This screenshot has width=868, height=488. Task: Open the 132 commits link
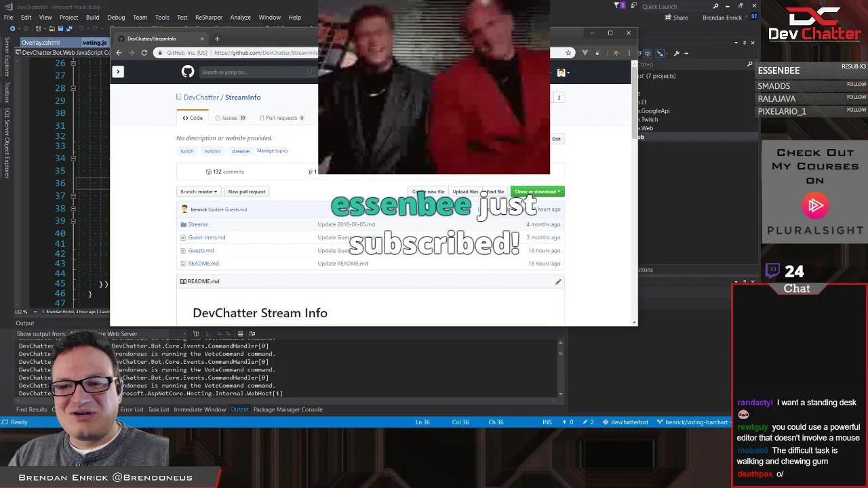(224, 171)
